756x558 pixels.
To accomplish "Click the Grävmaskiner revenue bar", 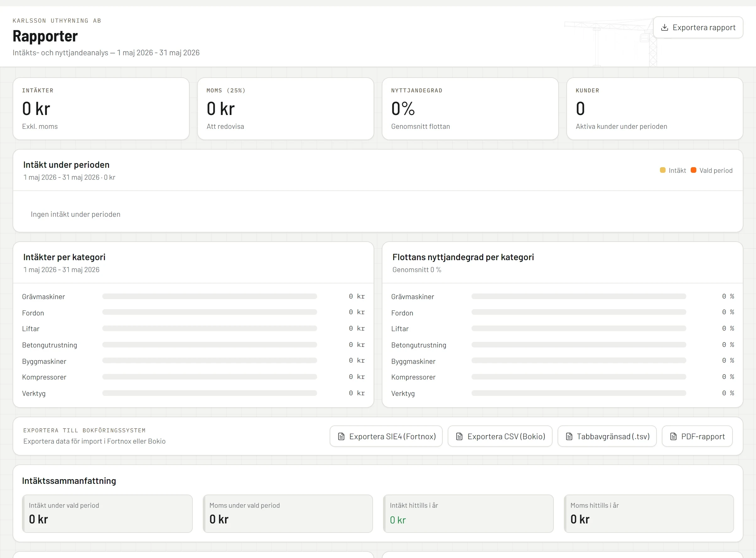I will click(210, 296).
